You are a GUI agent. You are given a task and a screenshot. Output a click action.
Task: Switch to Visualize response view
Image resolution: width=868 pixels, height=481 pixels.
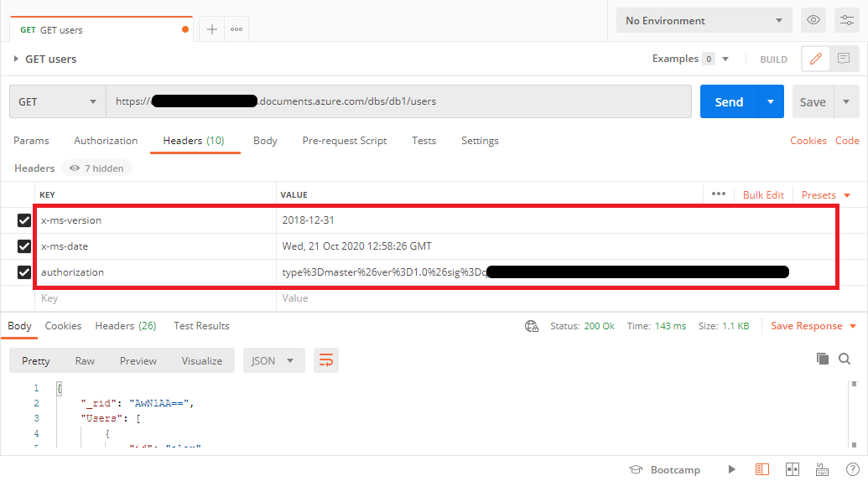click(x=202, y=360)
